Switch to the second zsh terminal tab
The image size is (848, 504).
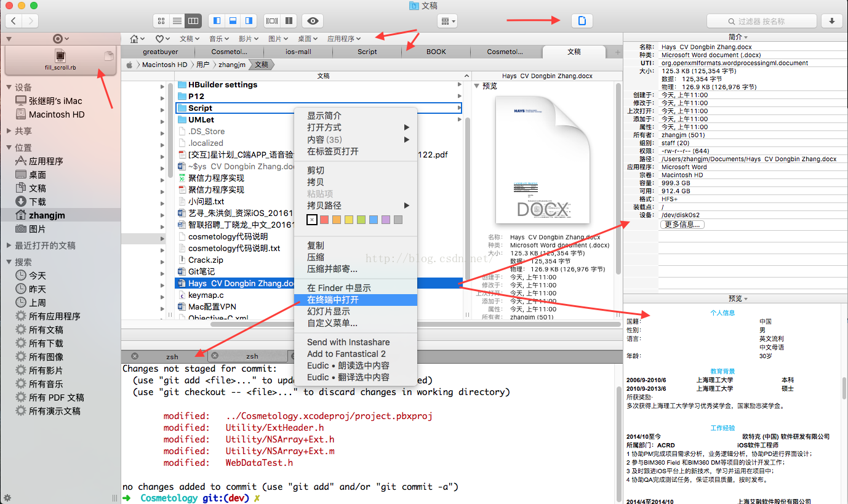tap(252, 356)
